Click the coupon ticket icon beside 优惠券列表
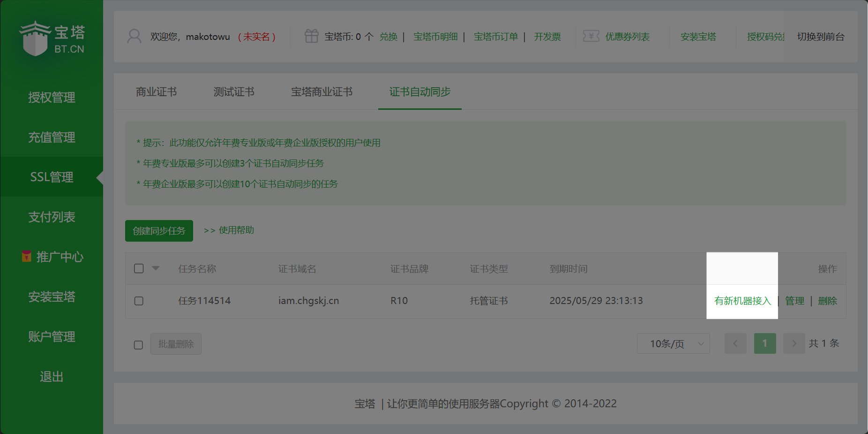This screenshot has width=868, height=434. click(591, 36)
